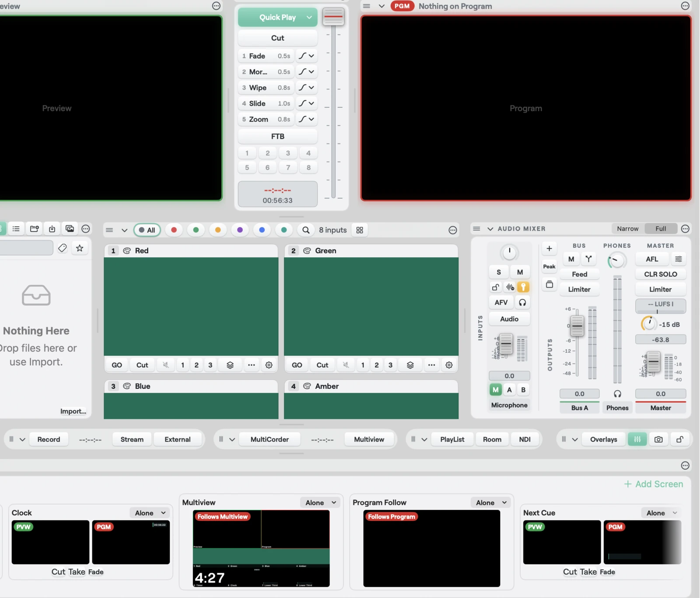This screenshot has height=598, width=700.
Task: Open the input search magnifier
Action: 306,230
